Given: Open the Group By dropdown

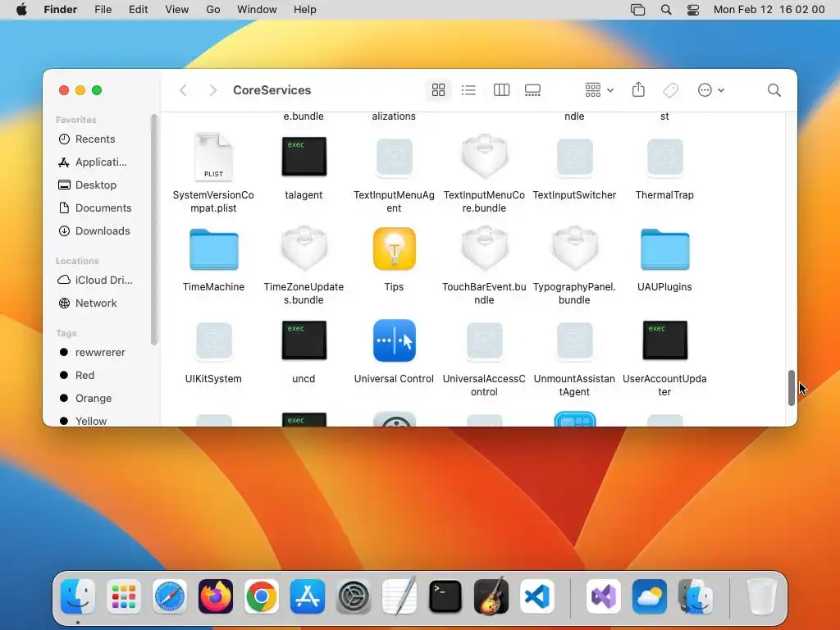Looking at the screenshot, I should tap(599, 90).
